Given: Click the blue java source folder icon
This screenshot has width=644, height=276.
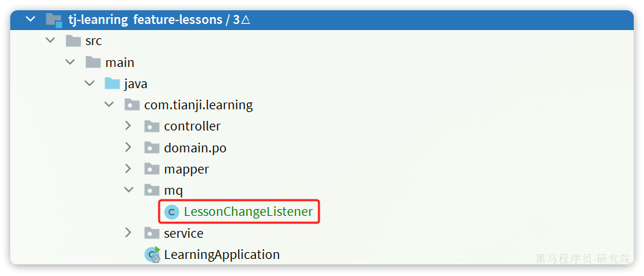Looking at the screenshot, I should pyautogui.click(x=113, y=83).
